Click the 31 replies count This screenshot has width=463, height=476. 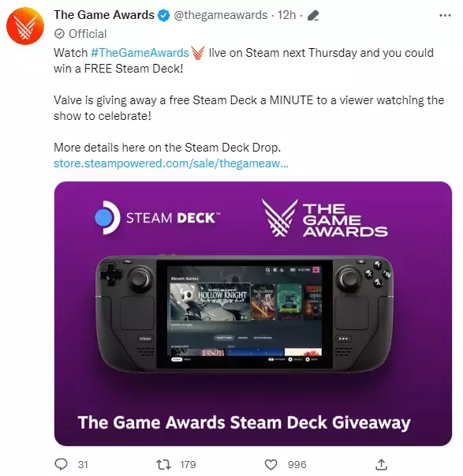point(83,464)
